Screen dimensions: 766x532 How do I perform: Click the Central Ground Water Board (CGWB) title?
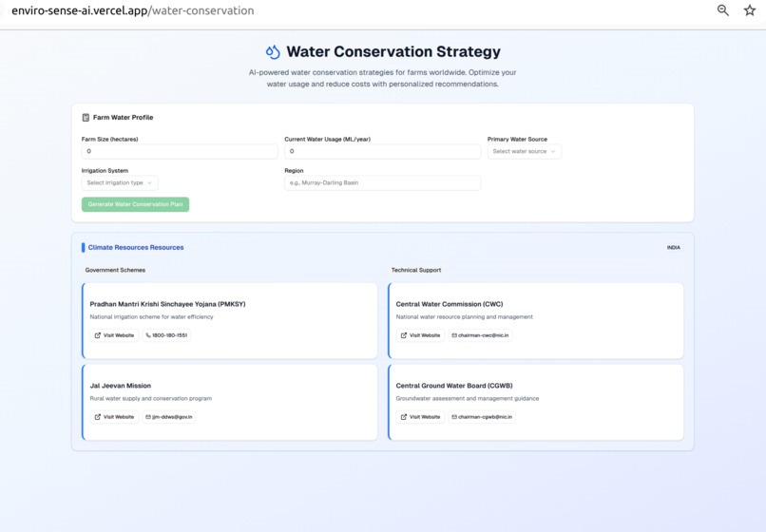(454, 386)
